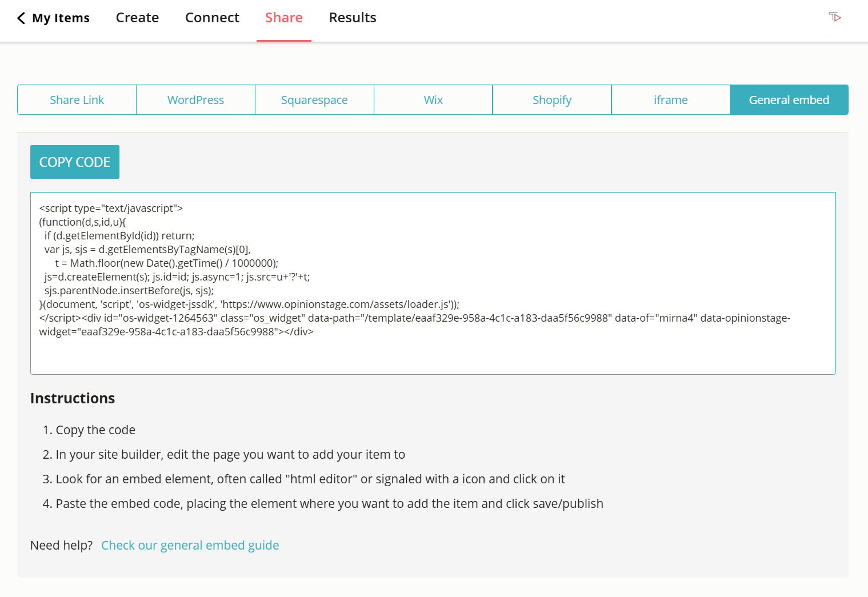Click the My Items heading to go back
This screenshot has height=597, width=868.
pos(61,17)
